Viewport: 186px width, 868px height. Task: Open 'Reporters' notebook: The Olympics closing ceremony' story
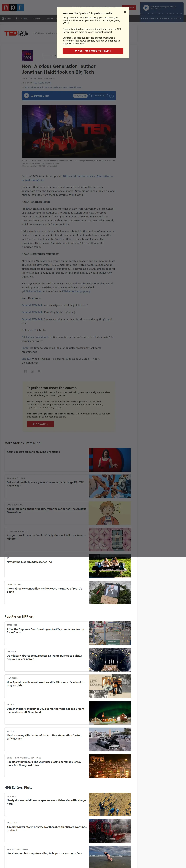click(x=44, y=764)
